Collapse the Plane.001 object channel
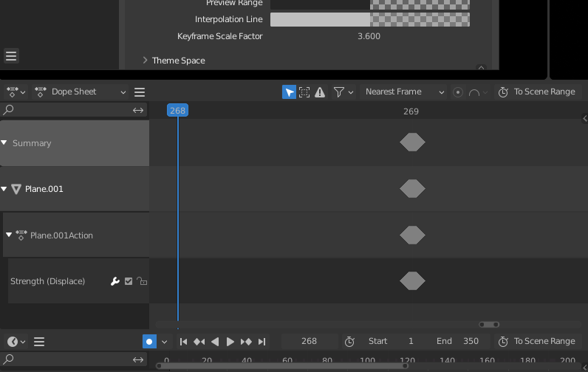The image size is (588, 372). pyautogui.click(x=4, y=189)
